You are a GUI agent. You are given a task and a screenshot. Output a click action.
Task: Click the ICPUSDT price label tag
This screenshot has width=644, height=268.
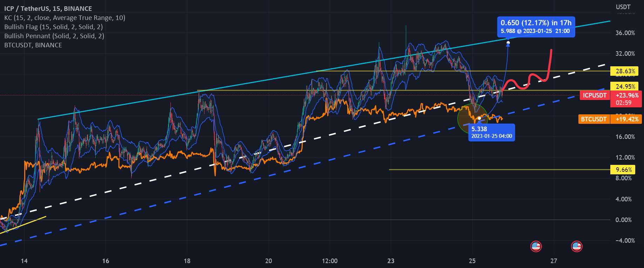coord(595,95)
